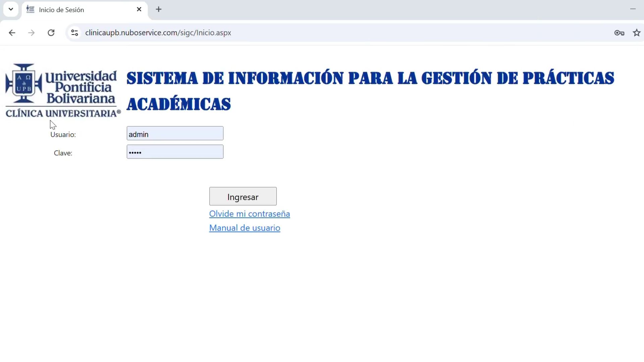Bookmark this page with star icon
This screenshot has width=644, height=362.
(x=637, y=33)
